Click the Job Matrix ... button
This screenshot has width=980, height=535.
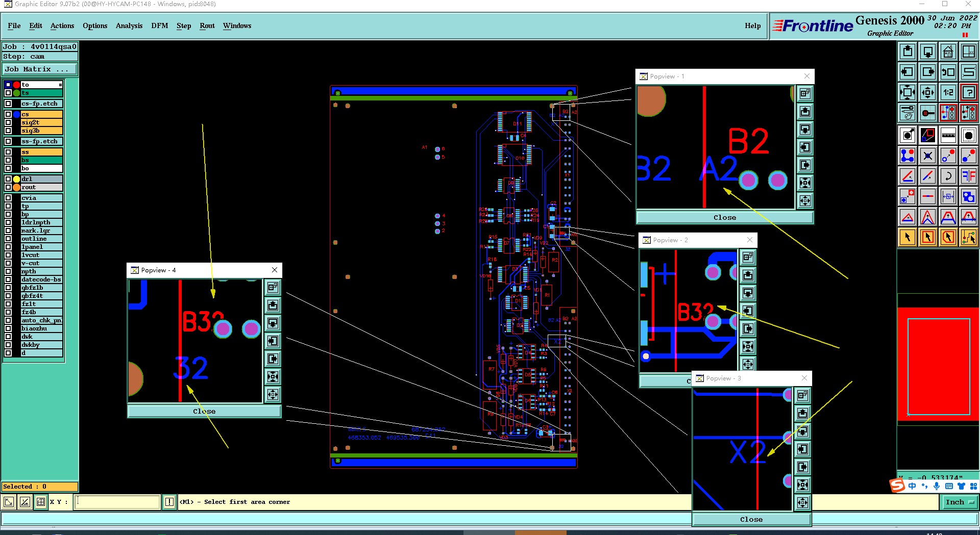click(40, 69)
